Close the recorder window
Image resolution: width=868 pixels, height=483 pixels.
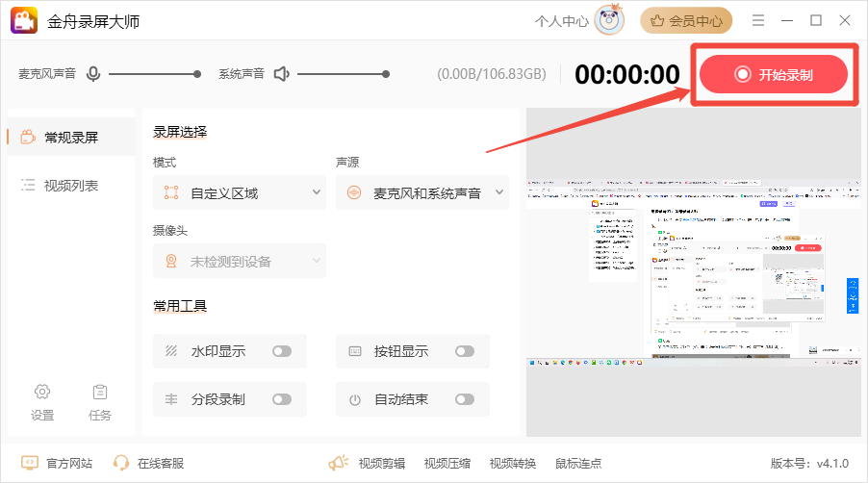tap(845, 20)
